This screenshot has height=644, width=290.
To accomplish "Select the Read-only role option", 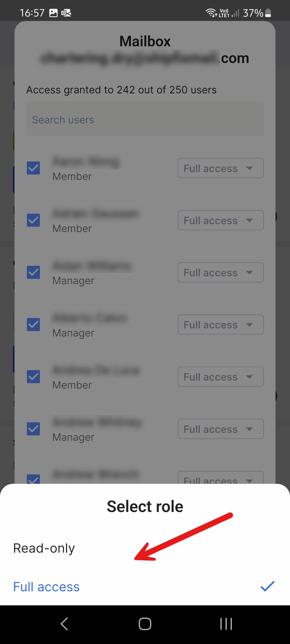I will click(x=44, y=548).
